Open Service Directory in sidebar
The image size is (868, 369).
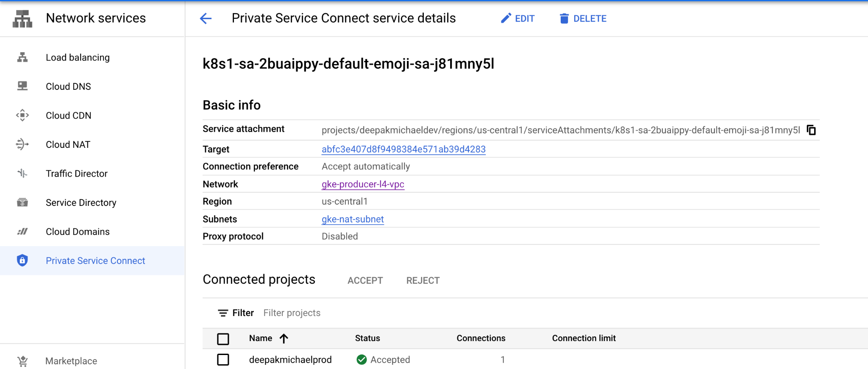pos(81,203)
